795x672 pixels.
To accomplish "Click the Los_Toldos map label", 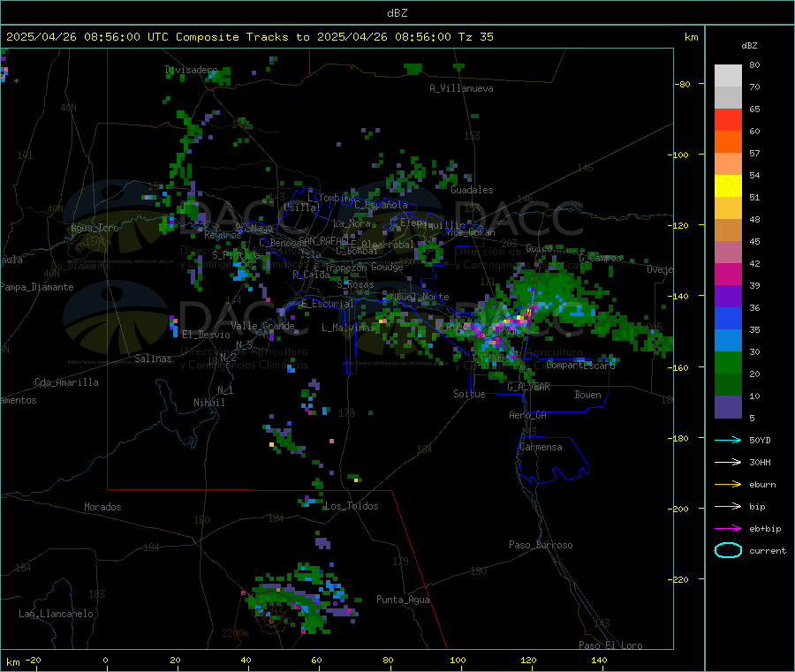I will (x=352, y=506).
